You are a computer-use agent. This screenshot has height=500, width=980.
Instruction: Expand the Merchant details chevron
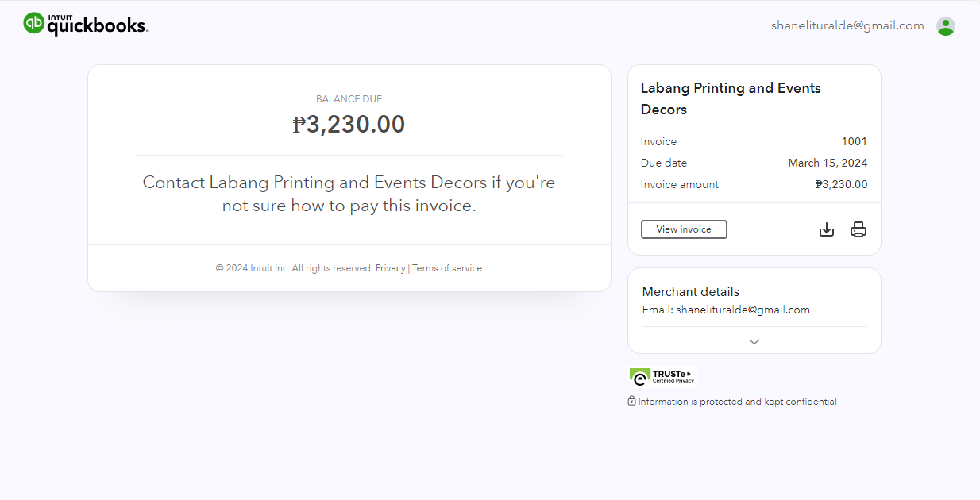(x=754, y=341)
